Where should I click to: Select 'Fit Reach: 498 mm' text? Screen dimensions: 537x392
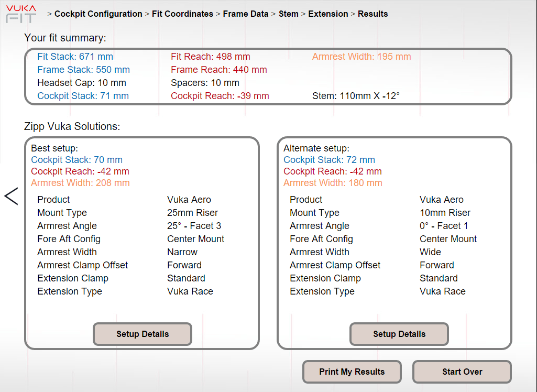coord(210,57)
